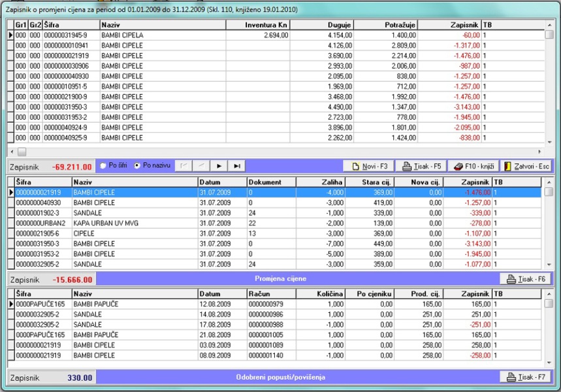Select invoice number 0000001005
Image resolution: width=561 pixels, height=392 pixels.
click(271, 335)
